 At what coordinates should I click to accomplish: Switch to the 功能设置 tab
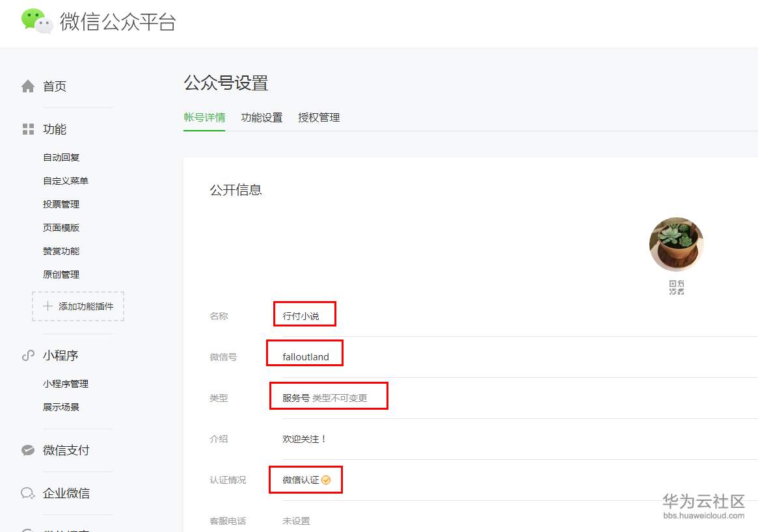click(262, 118)
